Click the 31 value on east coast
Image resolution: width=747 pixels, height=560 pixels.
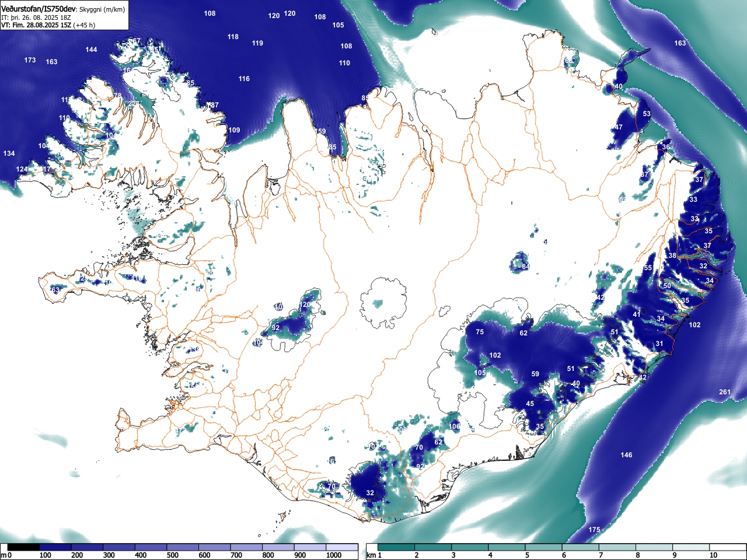659,344
